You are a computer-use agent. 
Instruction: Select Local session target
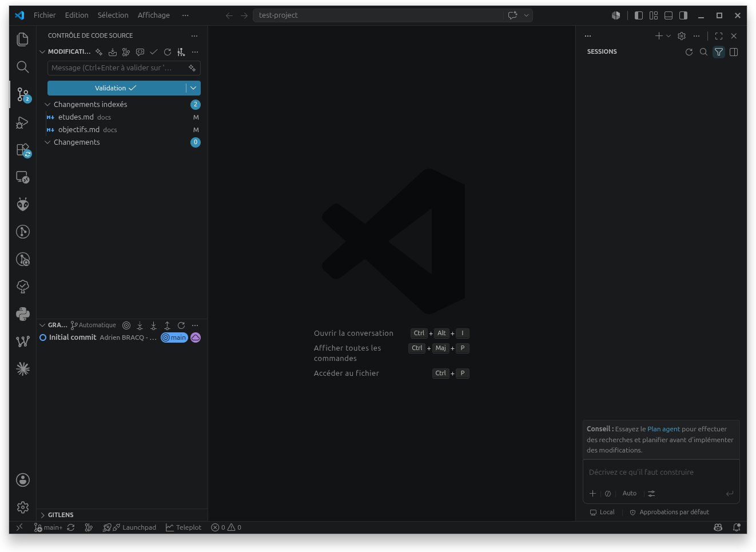tap(602, 513)
